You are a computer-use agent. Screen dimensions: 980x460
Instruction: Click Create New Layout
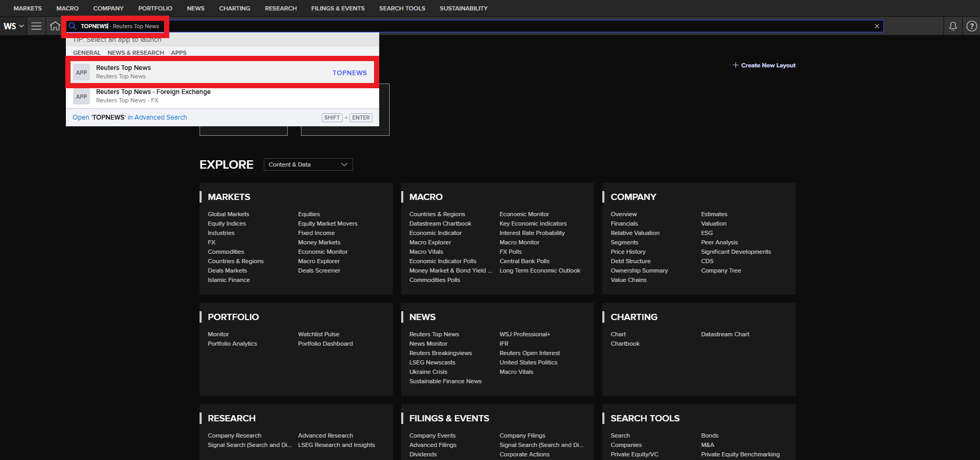pyautogui.click(x=764, y=65)
